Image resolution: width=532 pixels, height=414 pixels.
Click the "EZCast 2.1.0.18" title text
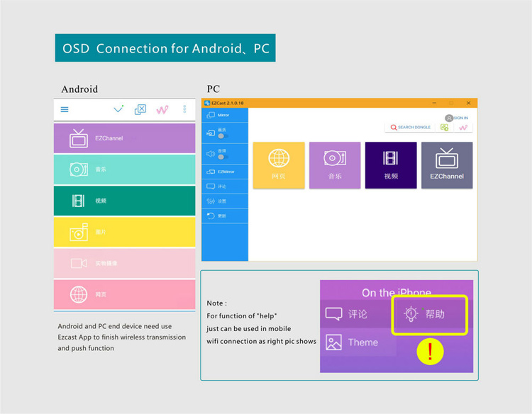(228, 103)
